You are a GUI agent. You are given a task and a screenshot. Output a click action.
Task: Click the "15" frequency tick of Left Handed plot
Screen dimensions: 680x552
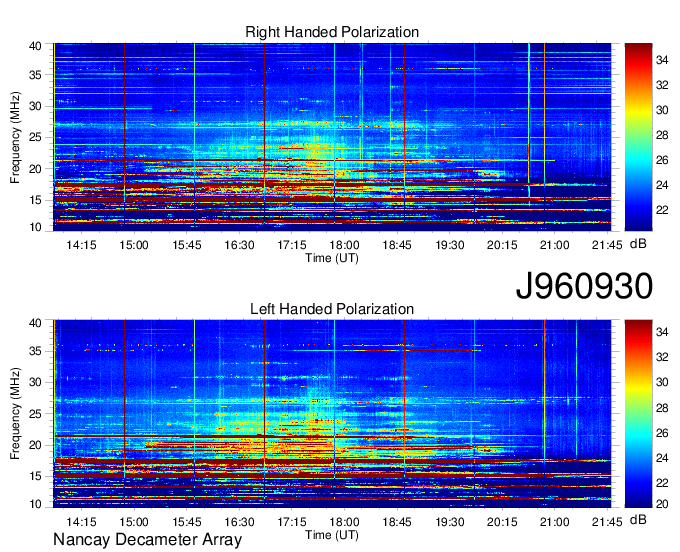(x=35, y=477)
